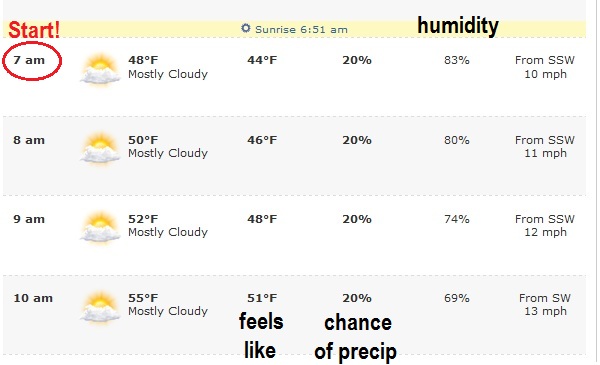Click the Sunrise 6:51 am text
The image size is (600, 365).
(301, 29)
